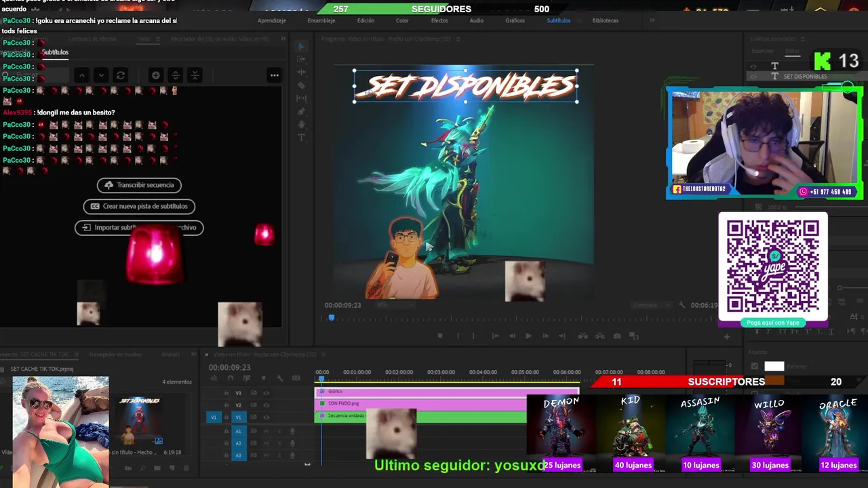Click the next caption down-arrow in Text panel
This screenshot has width=868, height=488.
click(100, 75)
